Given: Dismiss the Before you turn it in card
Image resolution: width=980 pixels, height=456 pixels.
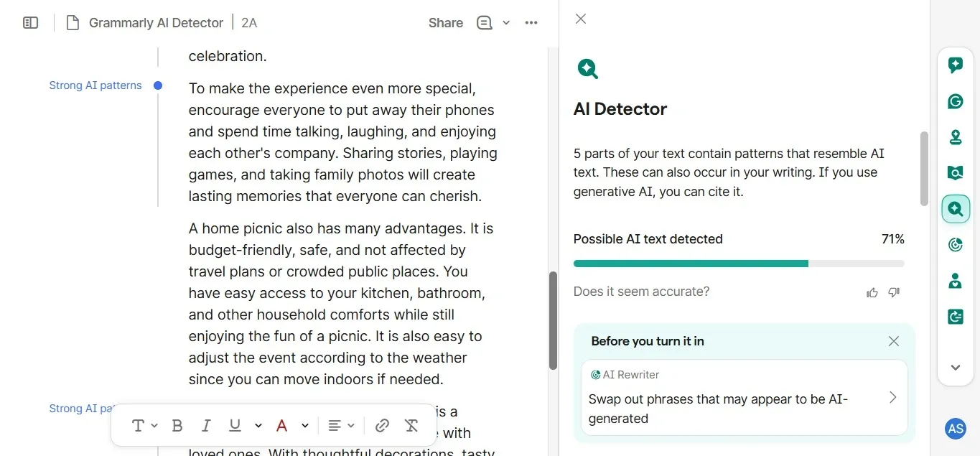Looking at the screenshot, I should [894, 341].
